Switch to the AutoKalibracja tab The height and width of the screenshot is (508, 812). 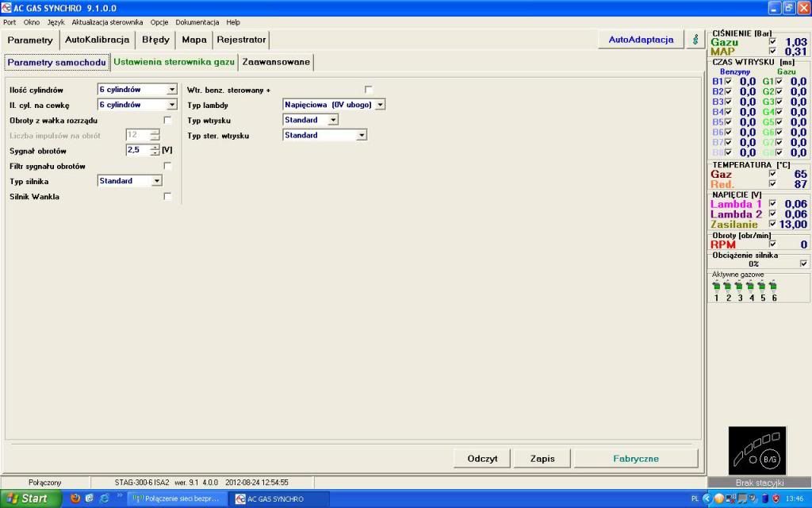[x=97, y=40]
